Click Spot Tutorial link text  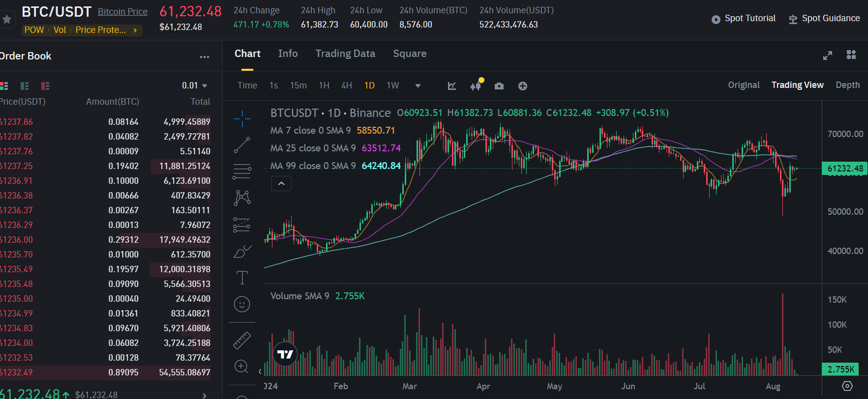750,18
